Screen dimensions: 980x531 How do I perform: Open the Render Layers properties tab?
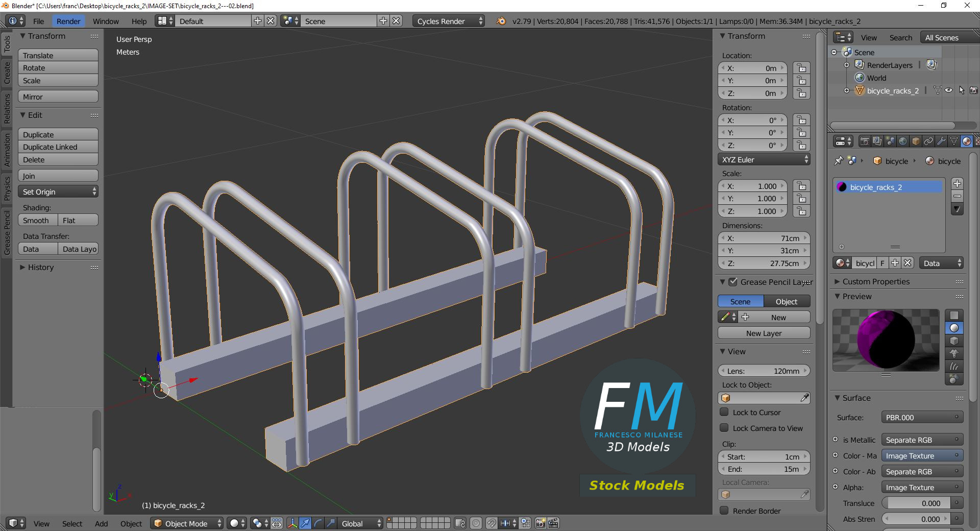click(x=877, y=141)
